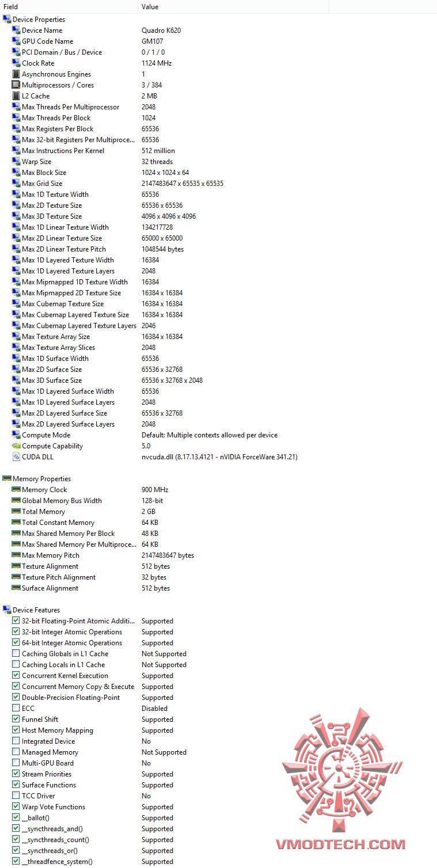Select the 2 GB total memory value
The width and height of the screenshot is (437, 868).
pyautogui.click(x=148, y=511)
